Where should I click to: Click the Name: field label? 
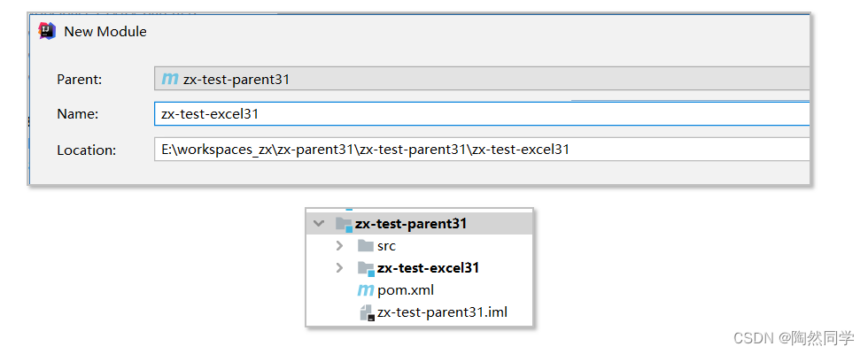pos(78,114)
